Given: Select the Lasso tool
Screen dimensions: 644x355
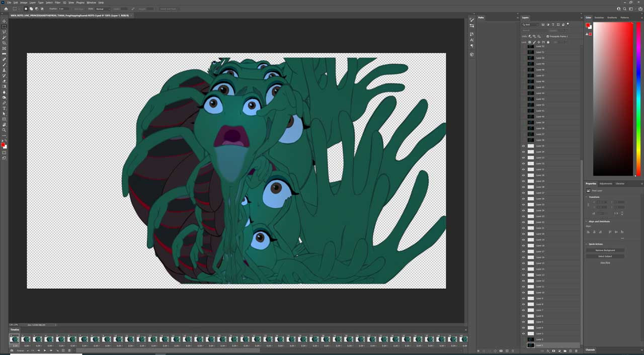Looking at the screenshot, I should click(x=5, y=32).
